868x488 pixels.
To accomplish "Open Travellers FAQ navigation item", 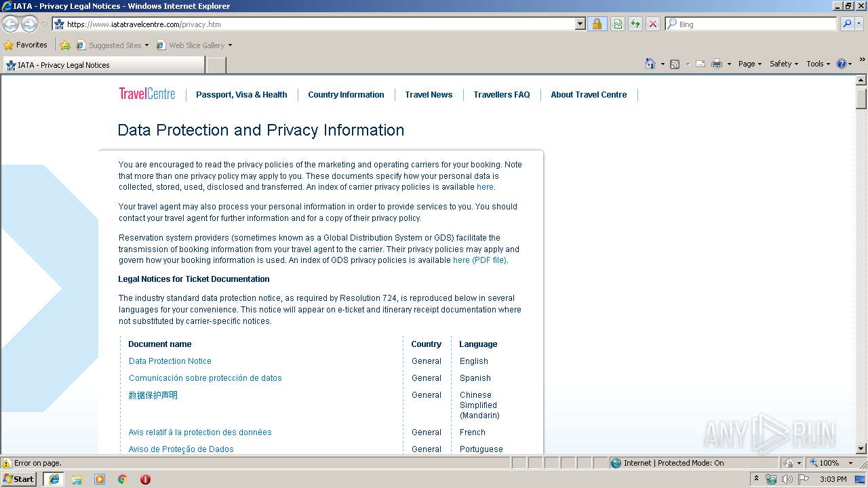I will (x=502, y=95).
